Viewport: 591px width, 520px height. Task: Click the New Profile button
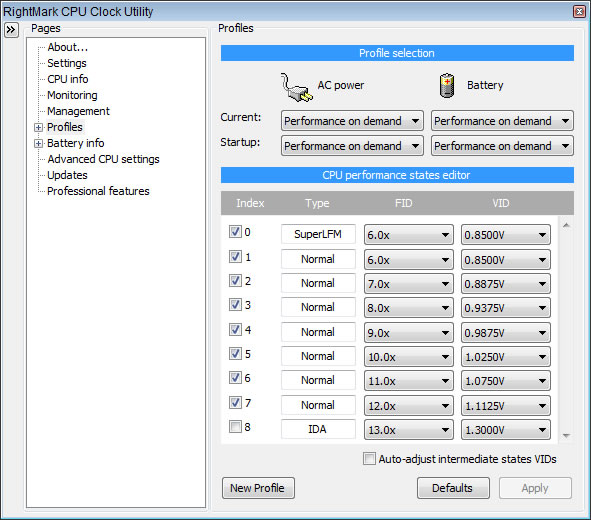pos(258,488)
